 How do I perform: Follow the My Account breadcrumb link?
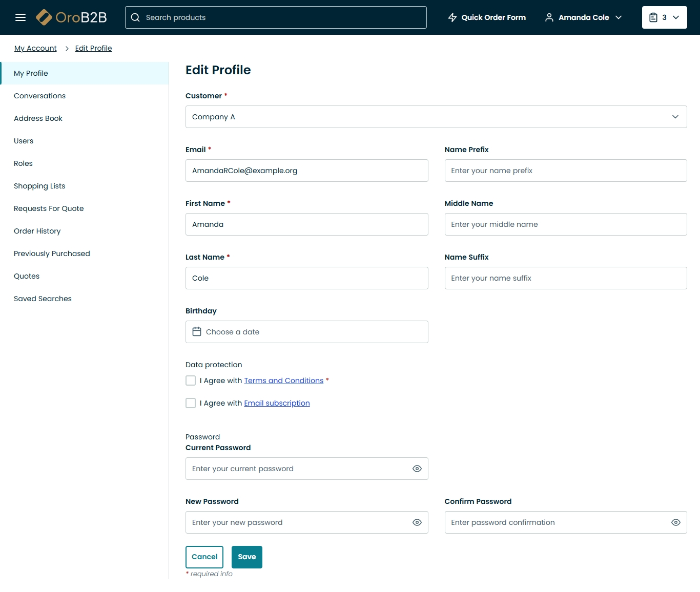[x=35, y=48]
